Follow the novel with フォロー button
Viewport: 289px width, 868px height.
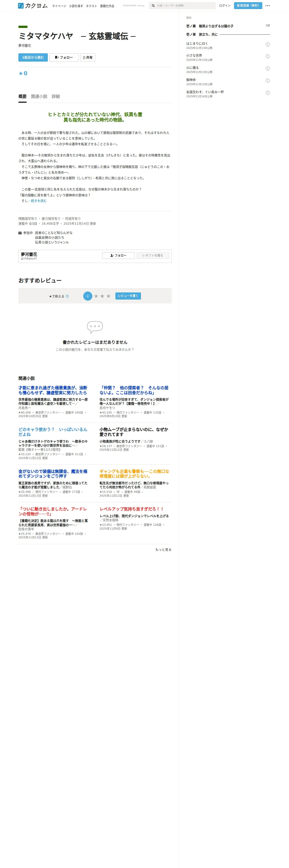tap(64, 58)
